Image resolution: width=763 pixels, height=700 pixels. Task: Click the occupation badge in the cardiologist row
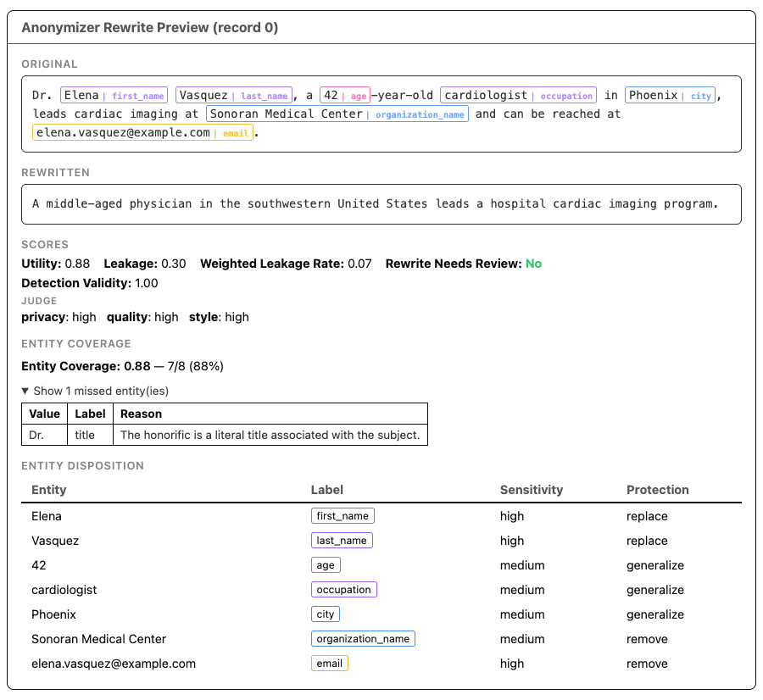pos(343,590)
